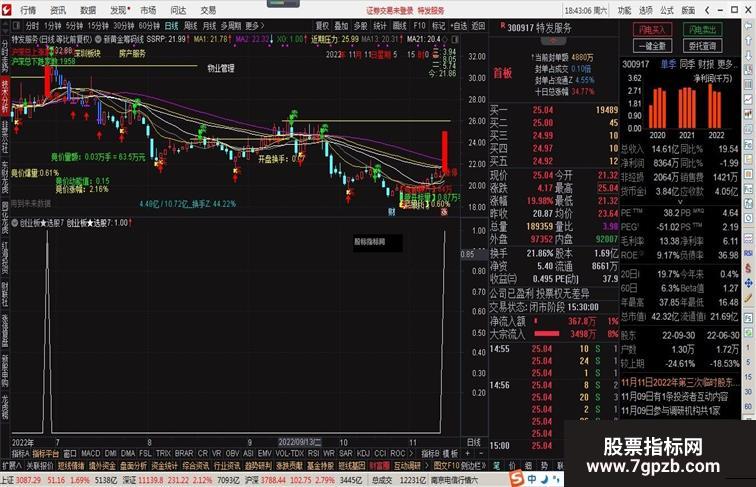Switch to the 5分钟 period
Screen dimensions: 756x487
coord(74,26)
